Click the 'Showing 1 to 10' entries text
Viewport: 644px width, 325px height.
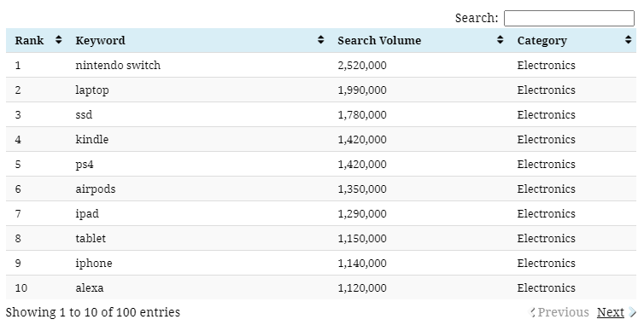pyautogui.click(x=93, y=312)
